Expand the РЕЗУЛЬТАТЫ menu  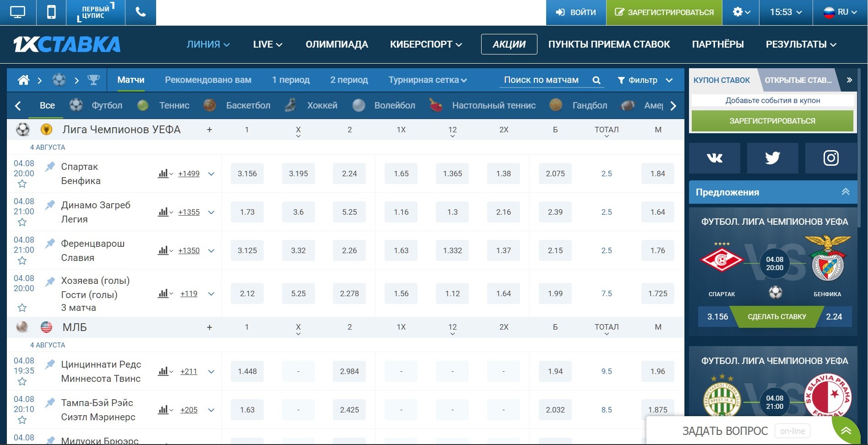(801, 44)
